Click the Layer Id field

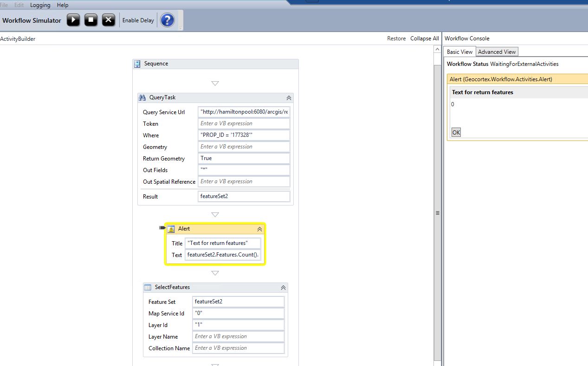[238, 325]
